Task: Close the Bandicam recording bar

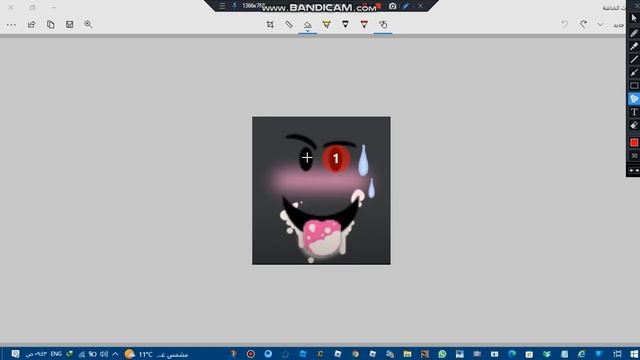Action: [420, 6]
